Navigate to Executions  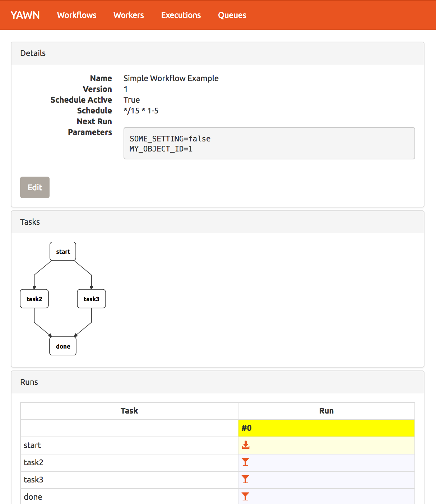point(181,15)
